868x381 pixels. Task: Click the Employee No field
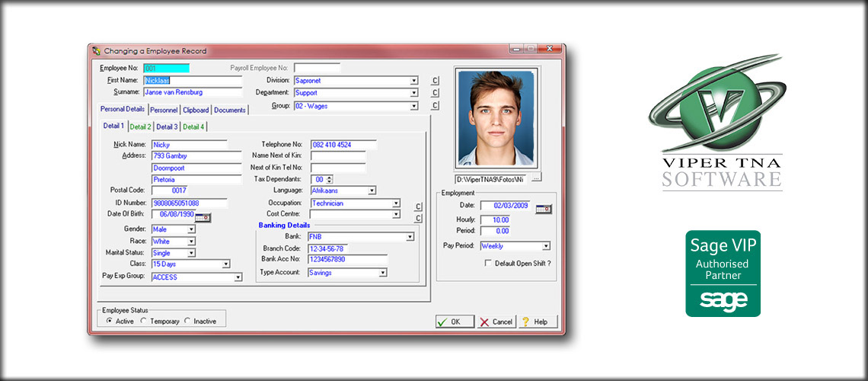[x=166, y=69]
